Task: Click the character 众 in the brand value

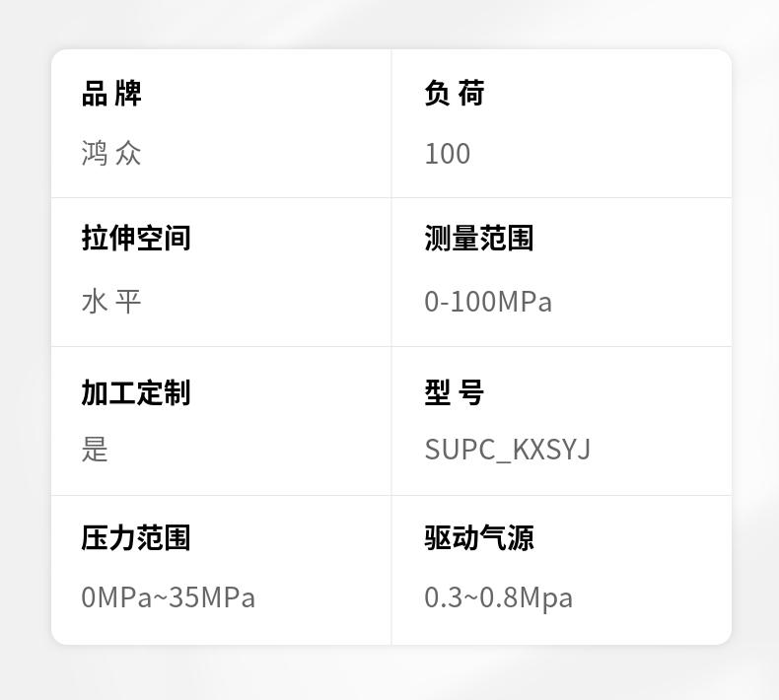Action: coord(128,153)
